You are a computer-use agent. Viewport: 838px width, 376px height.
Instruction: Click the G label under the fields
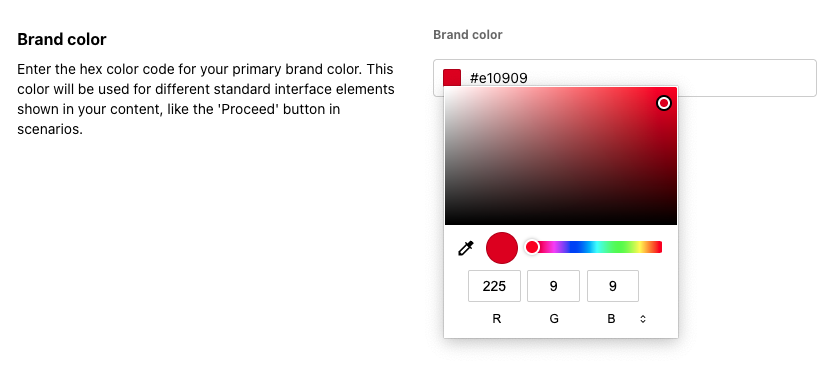pyautogui.click(x=554, y=319)
